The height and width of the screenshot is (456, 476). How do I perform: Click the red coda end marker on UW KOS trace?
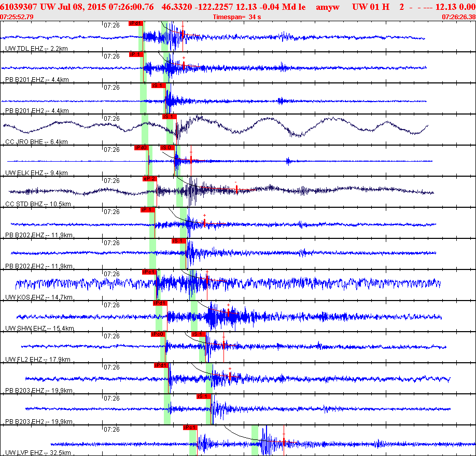click(207, 281)
